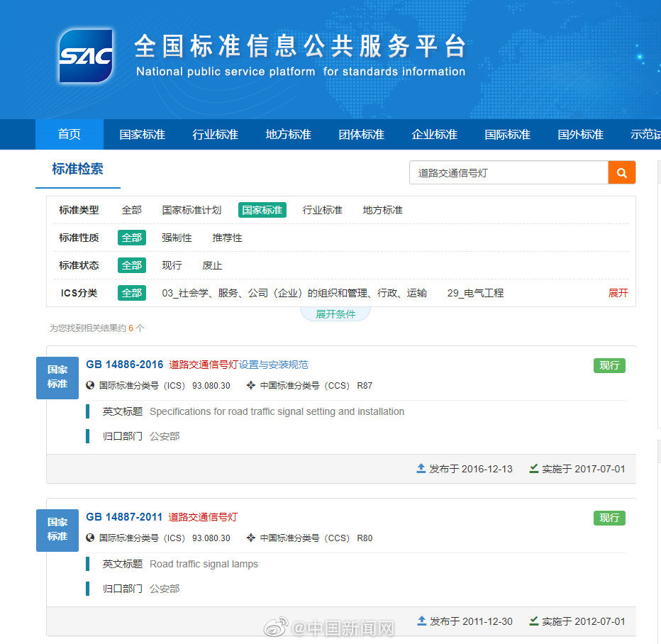
Task: Click CCS cross icon for GB 14887-2011
Action: (251, 538)
